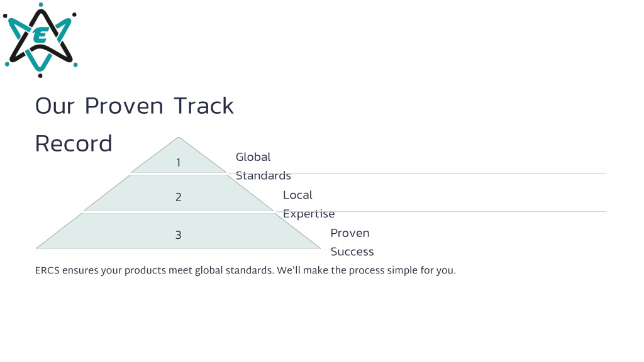Click the 'Local Expertise' label

click(309, 204)
